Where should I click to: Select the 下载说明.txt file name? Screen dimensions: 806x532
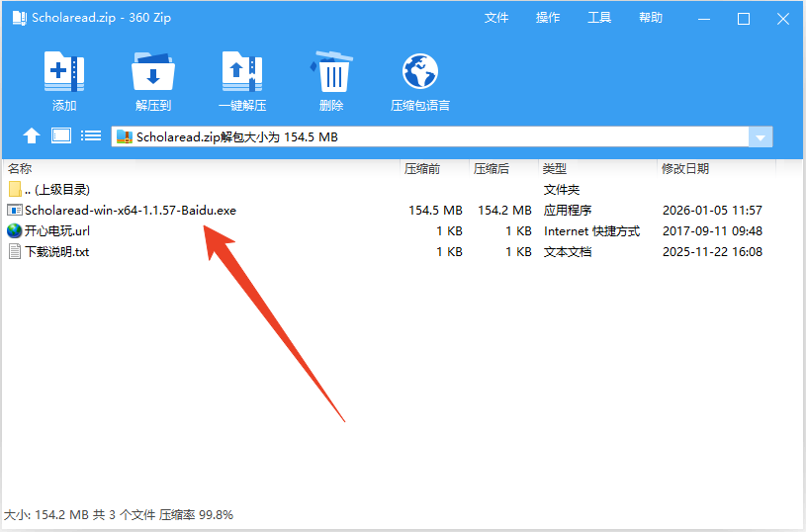(57, 252)
